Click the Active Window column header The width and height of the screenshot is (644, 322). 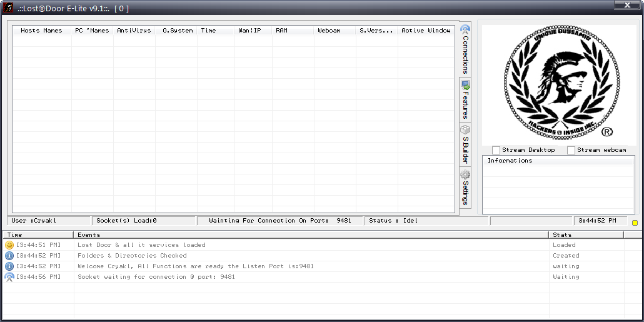[x=426, y=30]
